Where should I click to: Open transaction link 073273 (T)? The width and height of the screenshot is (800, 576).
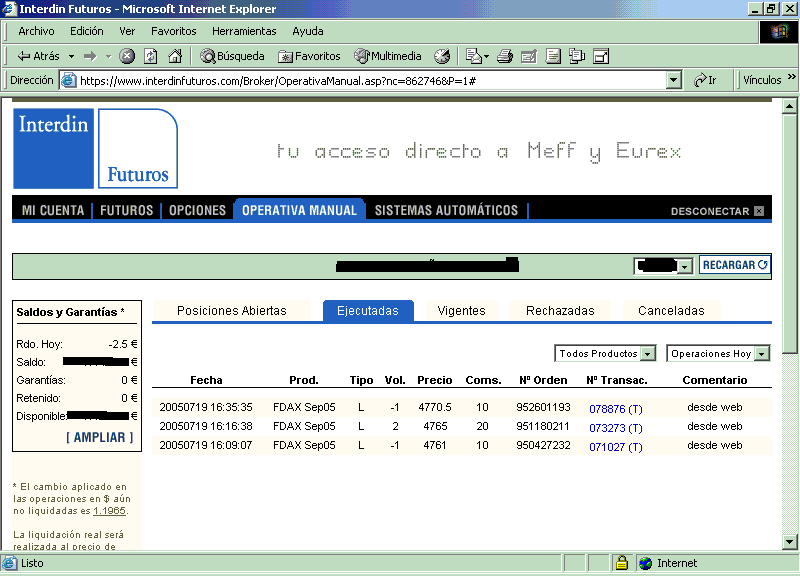pyautogui.click(x=616, y=428)
